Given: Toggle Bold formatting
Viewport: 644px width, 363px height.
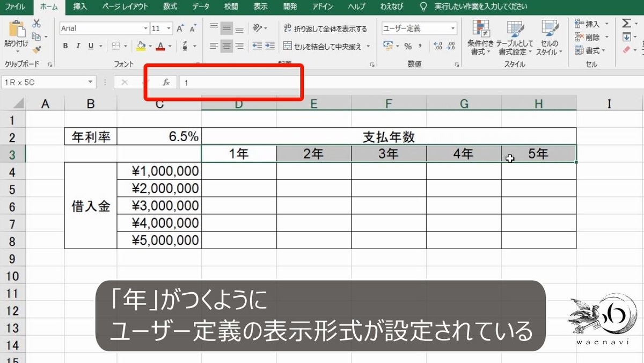Looking at the screenshot, I should (65, 46).
